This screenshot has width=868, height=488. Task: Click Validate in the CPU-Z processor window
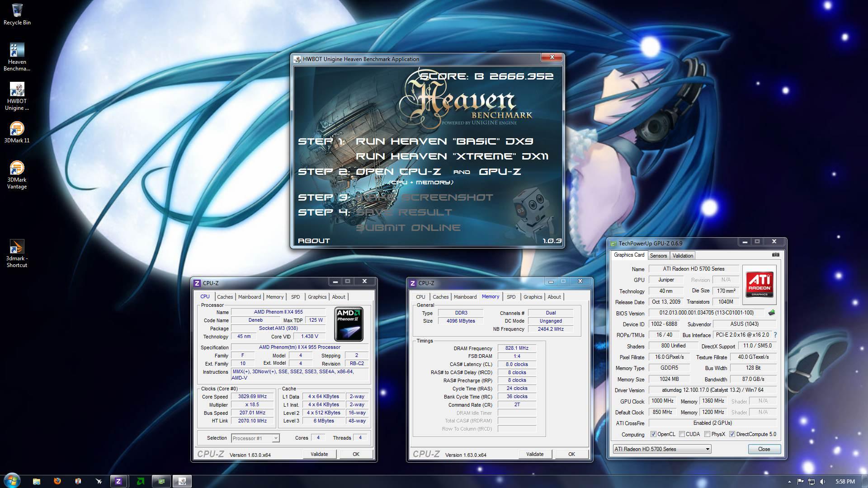coord(319,454)
